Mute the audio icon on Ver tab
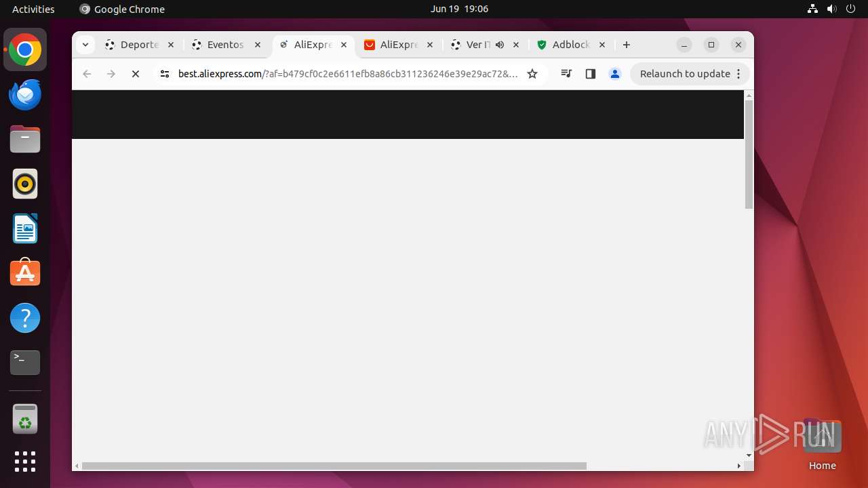The image size is (868, 488). pos(500,45)
